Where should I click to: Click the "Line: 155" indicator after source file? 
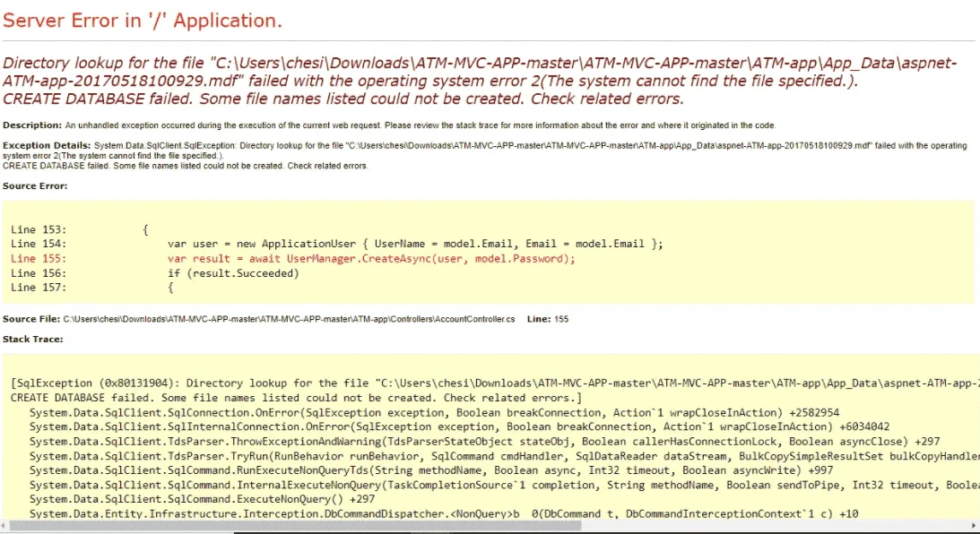tap(548, 319)
